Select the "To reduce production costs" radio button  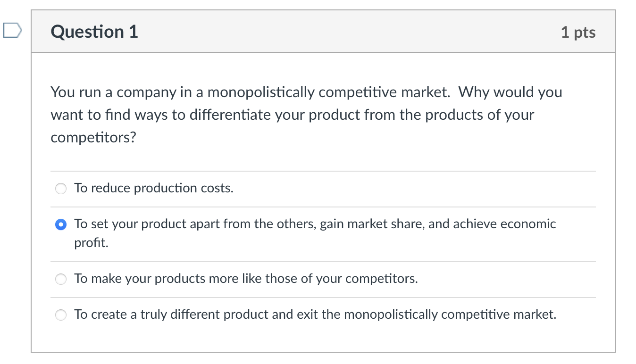[60, 188]
